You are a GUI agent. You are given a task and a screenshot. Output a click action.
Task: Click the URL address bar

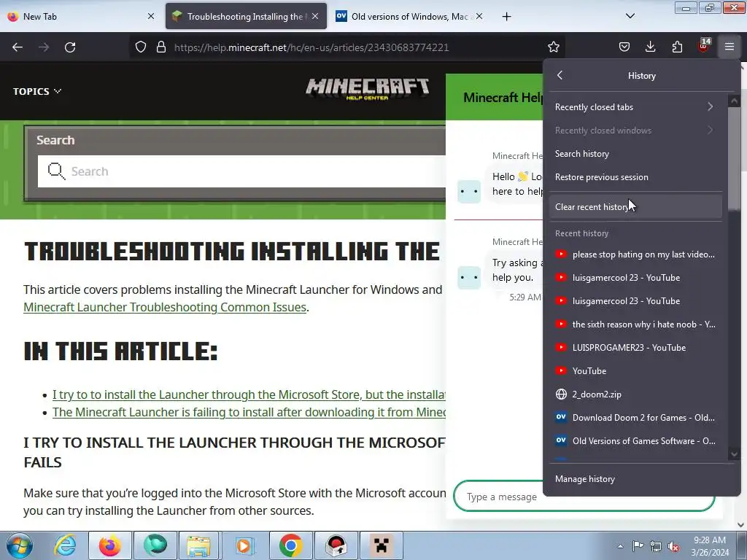(x=311, y=47)
